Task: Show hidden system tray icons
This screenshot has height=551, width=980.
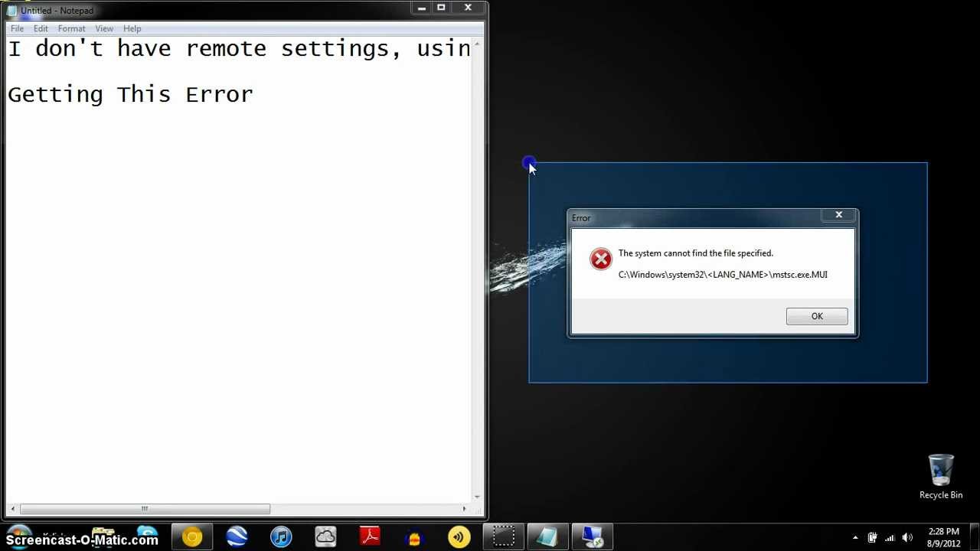Action: (855, 538)
